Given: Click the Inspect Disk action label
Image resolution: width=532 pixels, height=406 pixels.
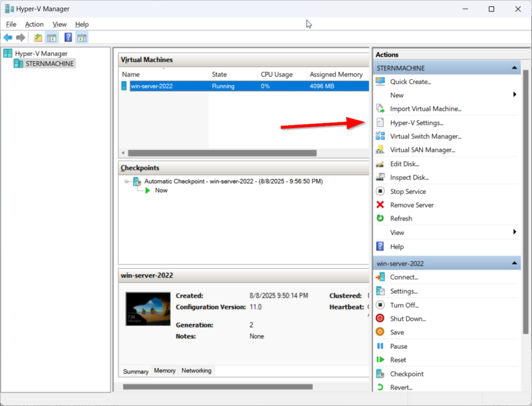Looking at the screenshot, I should click(x=410, y=177).
